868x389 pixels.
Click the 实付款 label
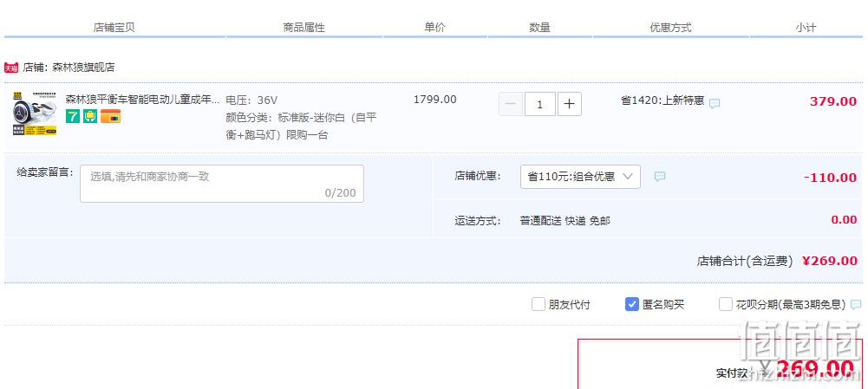[733, 373]
